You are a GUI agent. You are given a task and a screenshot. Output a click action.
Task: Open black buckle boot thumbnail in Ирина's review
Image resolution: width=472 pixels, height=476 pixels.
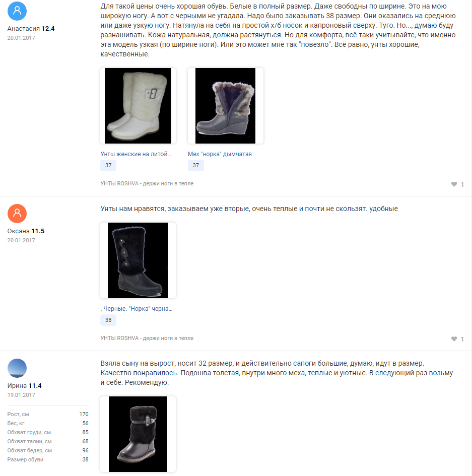click(x=138, y=434)
